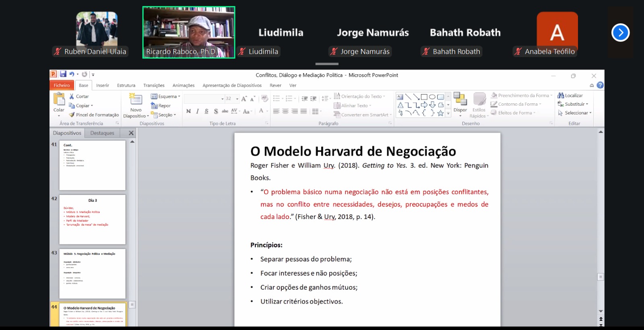Expand the shapes gallery more arrow

point(448,113)
